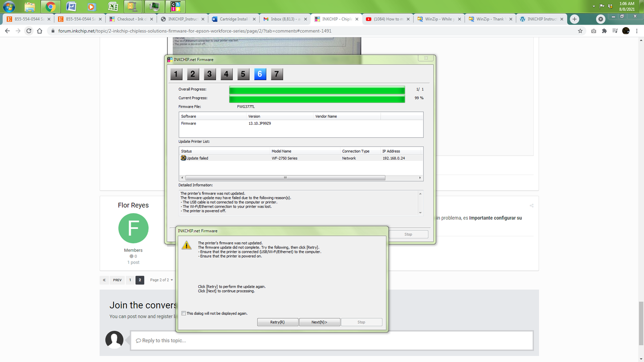Click the Status column header
The image size is (644, 362).
click(225, 151)
